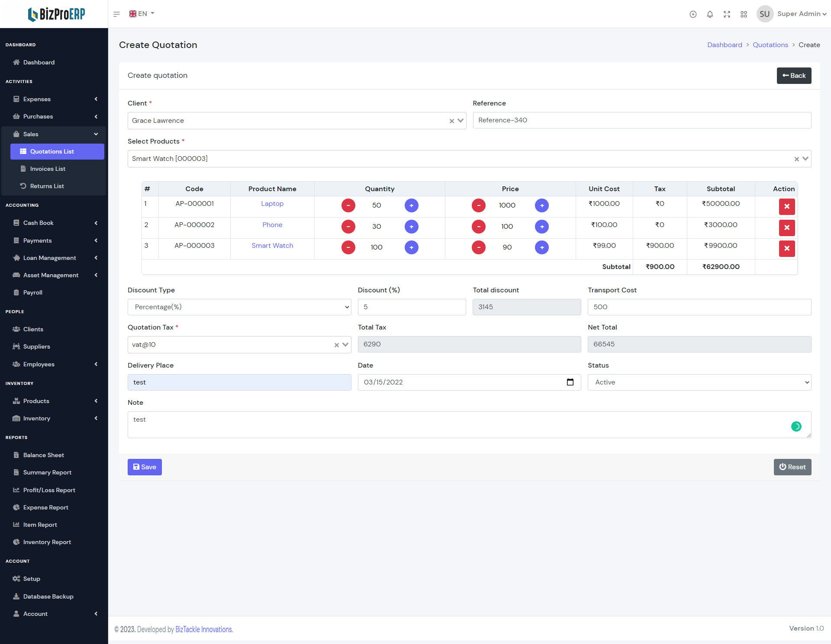
Task: Decrease Phone quantity with minus button
Action: tap(348, 227)
